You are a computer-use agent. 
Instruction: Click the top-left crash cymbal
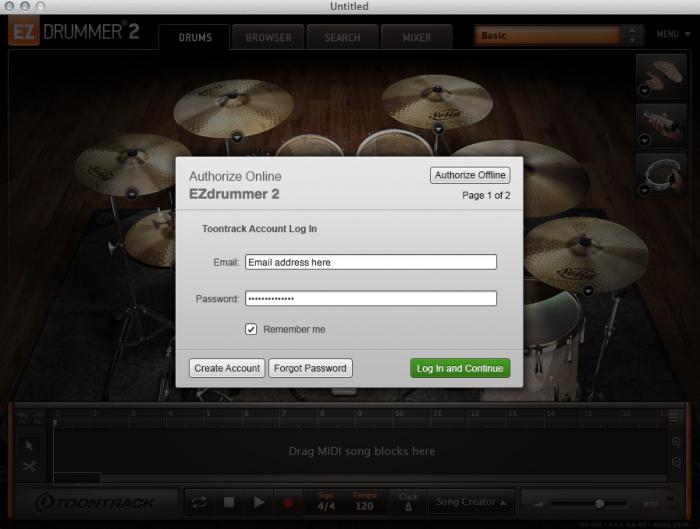233,108
